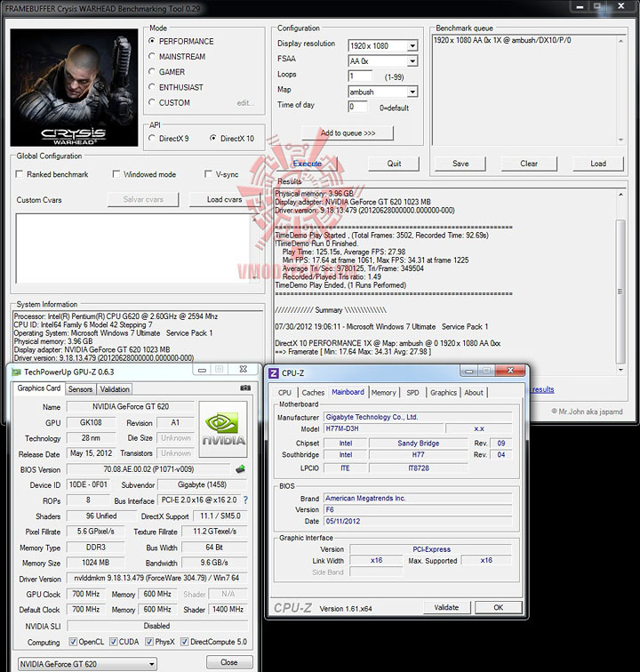Click the GPU-Z screenshot camera icon
The height and width of the screenshot is (672, 640).
pos(245,388)
